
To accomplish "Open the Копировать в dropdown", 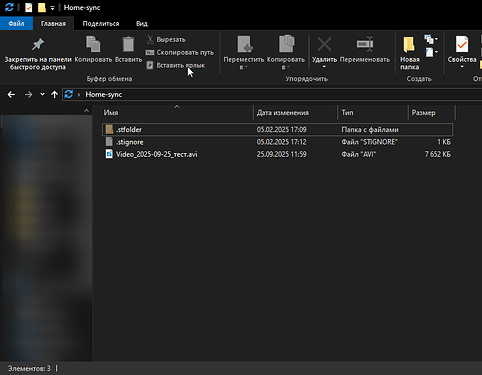I will [286, 54].
